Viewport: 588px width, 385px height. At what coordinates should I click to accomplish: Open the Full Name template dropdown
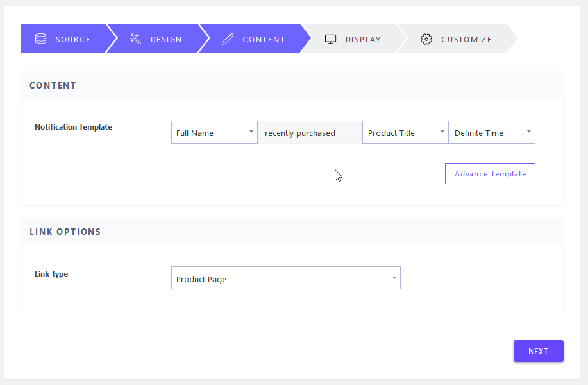[x=214, y=132]
